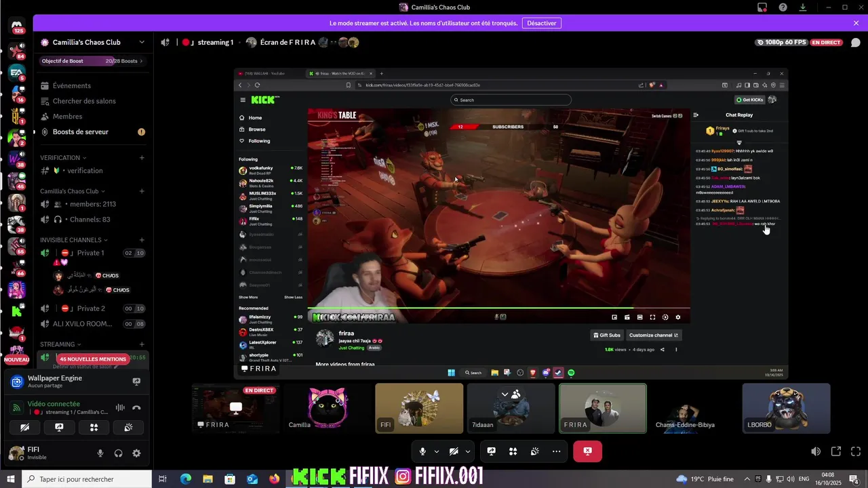Click the download apps icon in title bar
868x488 pixels.
point(803,7)
